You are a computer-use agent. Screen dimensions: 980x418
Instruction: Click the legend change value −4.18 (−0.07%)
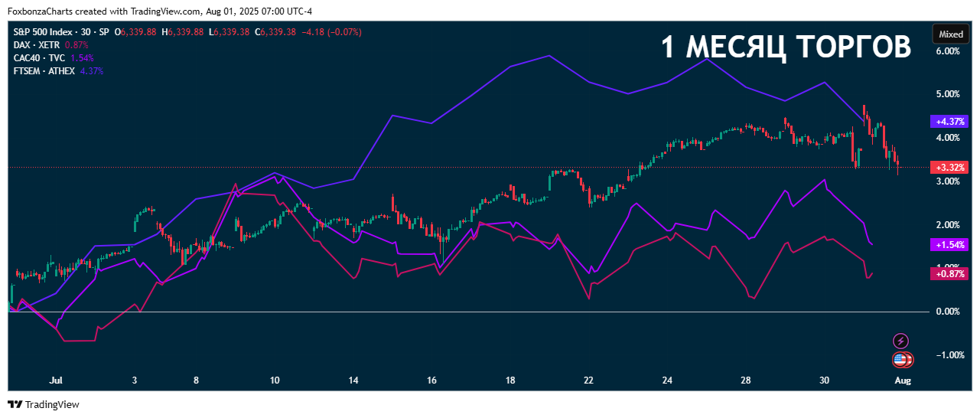[x=332, y=32]
